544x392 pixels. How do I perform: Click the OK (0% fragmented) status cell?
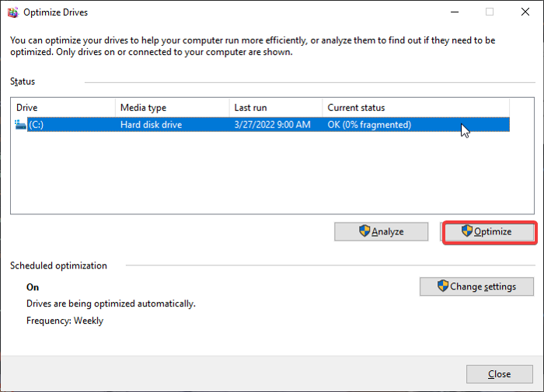(x=369, y=125)
